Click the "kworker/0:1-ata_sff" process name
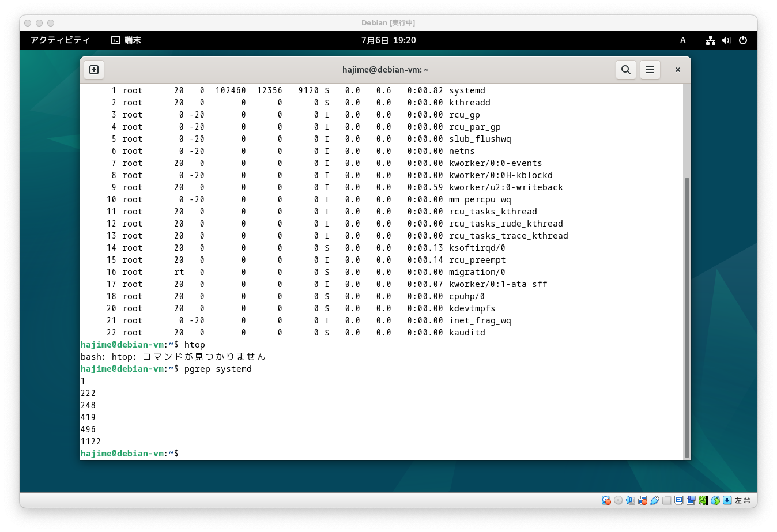 [x=498, y=284]
